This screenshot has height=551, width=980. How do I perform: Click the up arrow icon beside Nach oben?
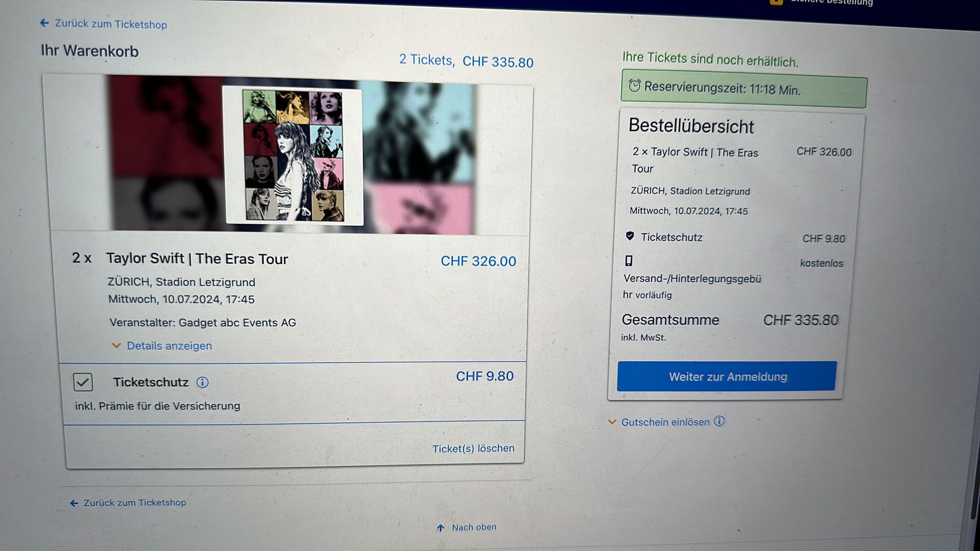coord(441,528)
